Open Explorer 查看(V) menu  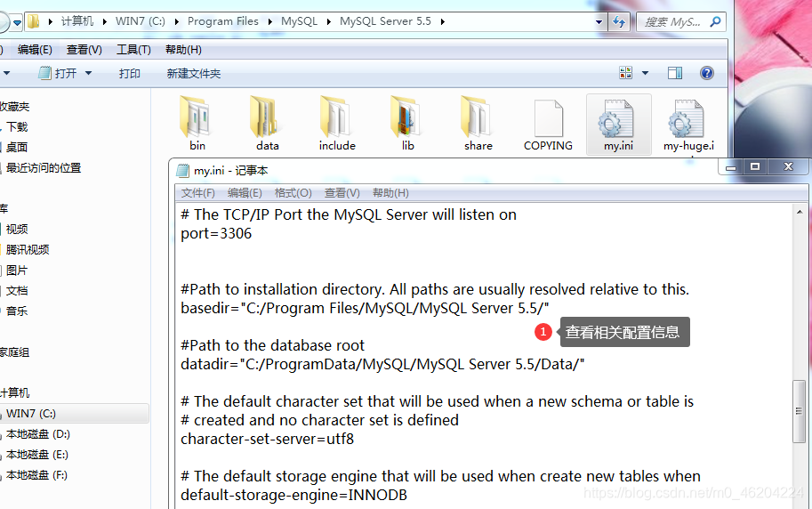tap(84, 50)
